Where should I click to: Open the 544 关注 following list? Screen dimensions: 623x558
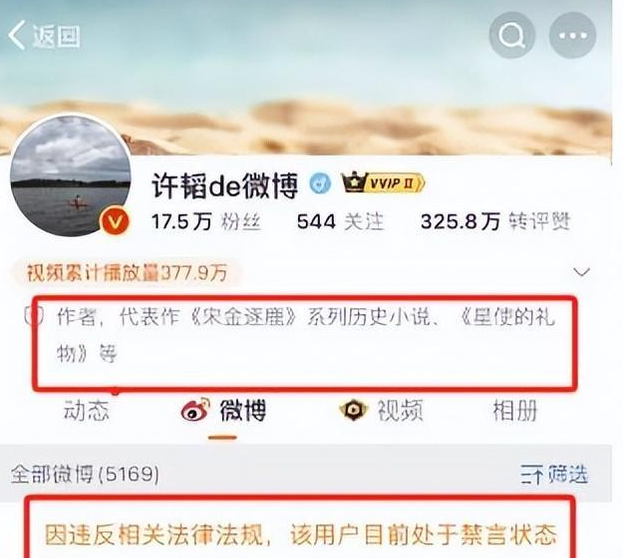tap(341, 221)
